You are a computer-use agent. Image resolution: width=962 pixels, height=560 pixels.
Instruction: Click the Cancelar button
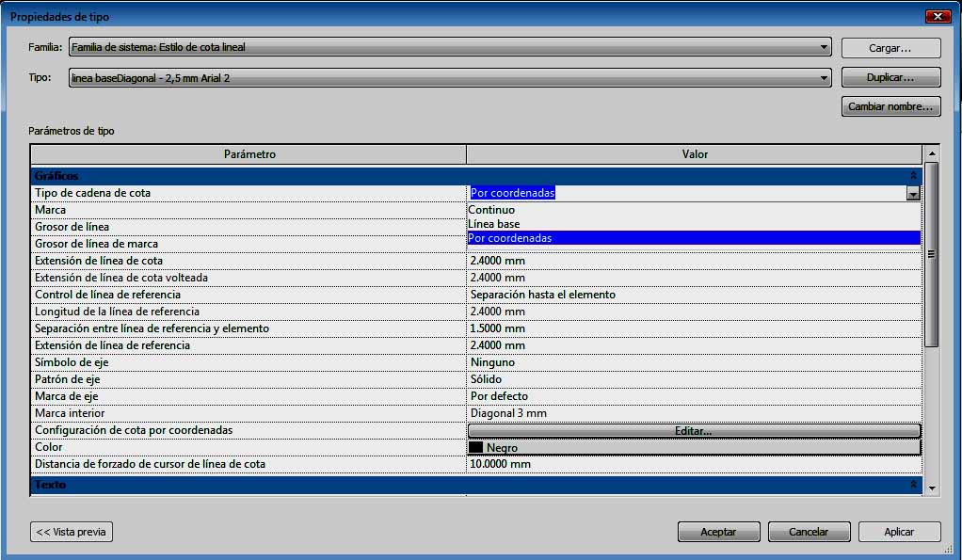coord(809,532)
